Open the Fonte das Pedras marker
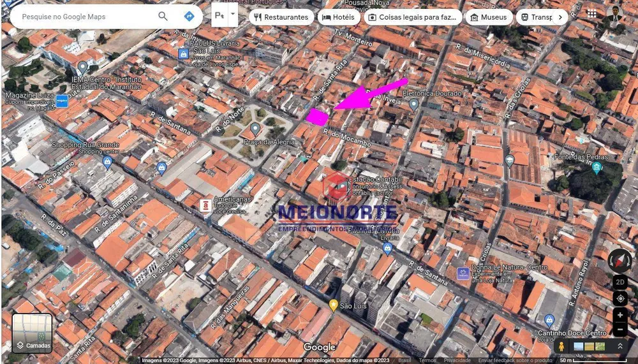 point(597,168)
